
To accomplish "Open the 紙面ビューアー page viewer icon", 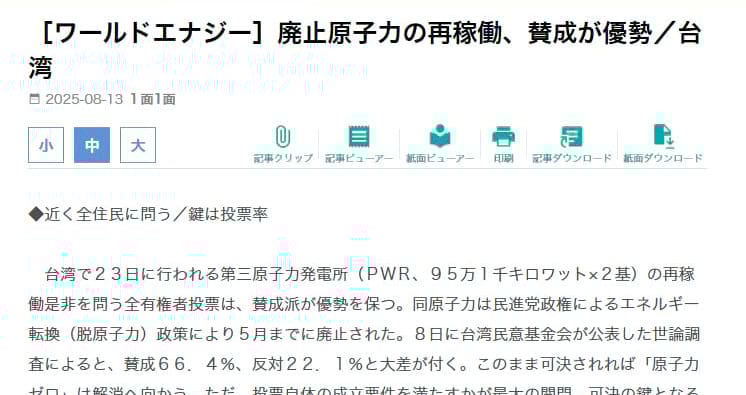I will (x=440, y=137).
